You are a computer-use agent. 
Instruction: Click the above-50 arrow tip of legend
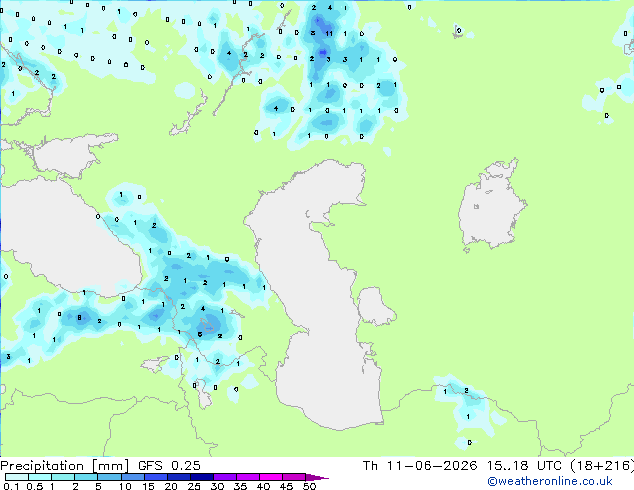(317, 477)
